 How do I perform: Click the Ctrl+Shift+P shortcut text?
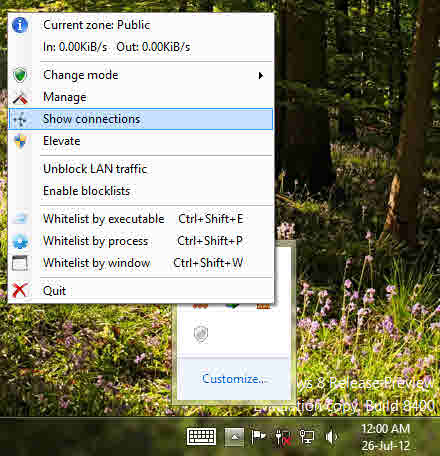coord(210,241)
